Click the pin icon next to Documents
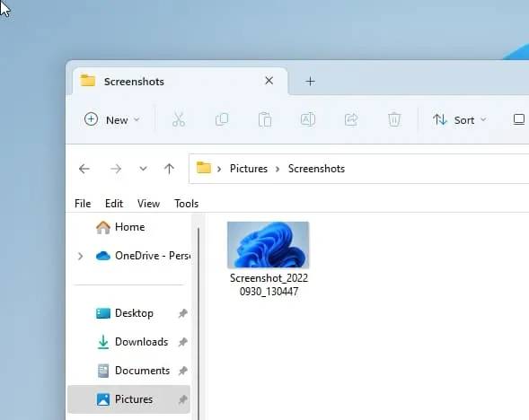Viewport: 529px width, 420px height. point(183,371)
